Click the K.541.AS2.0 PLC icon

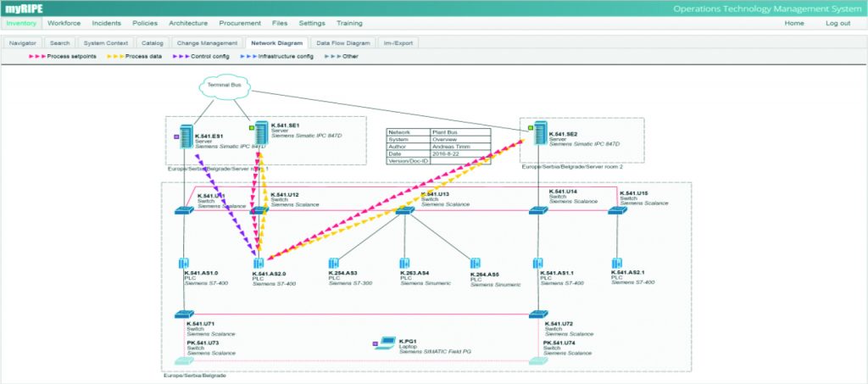pos(259,263)
